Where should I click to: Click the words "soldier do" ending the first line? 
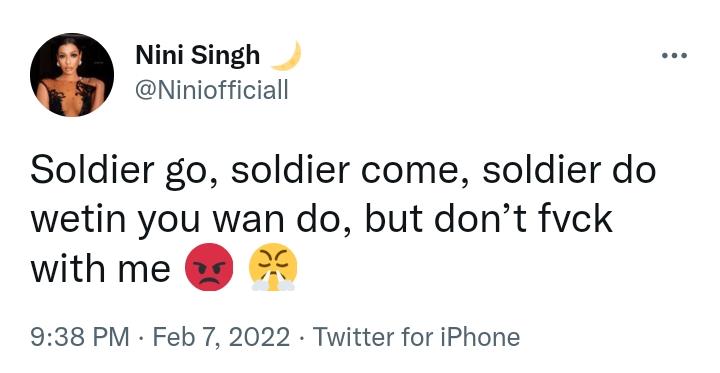click(569, 170)
